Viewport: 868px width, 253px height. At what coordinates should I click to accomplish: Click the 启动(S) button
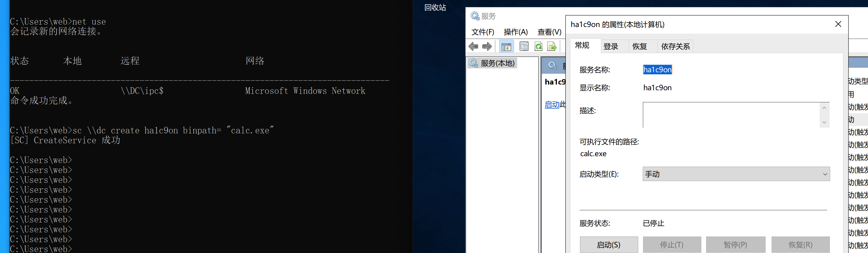click(x=609, y=245)
